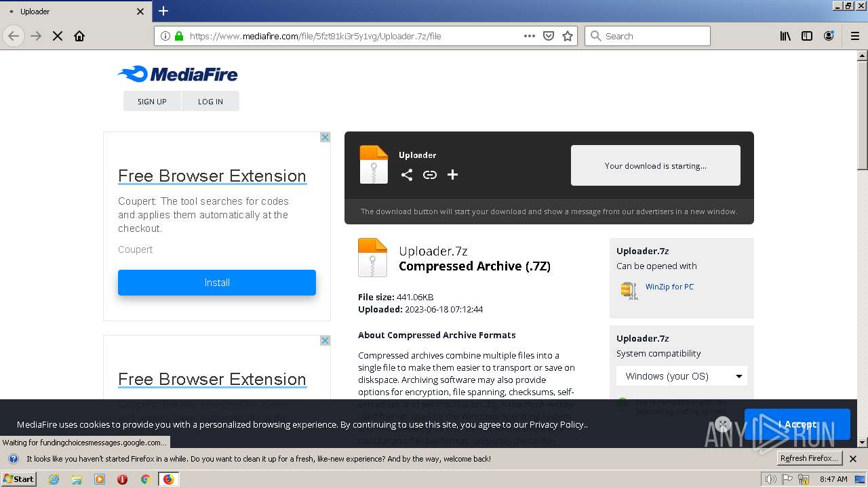Screen dimensions: 868x488
Task: Click the blue Install button
Action: pos(217,283)
